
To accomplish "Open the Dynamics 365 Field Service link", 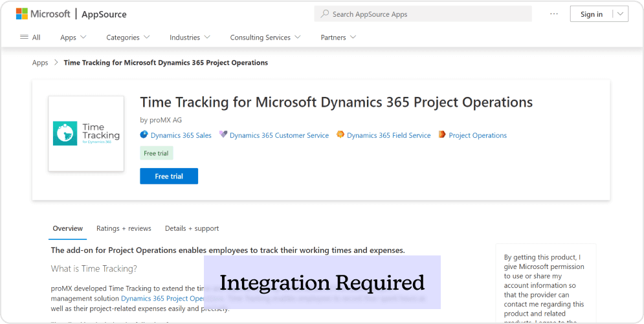I will tap(388, 135).
